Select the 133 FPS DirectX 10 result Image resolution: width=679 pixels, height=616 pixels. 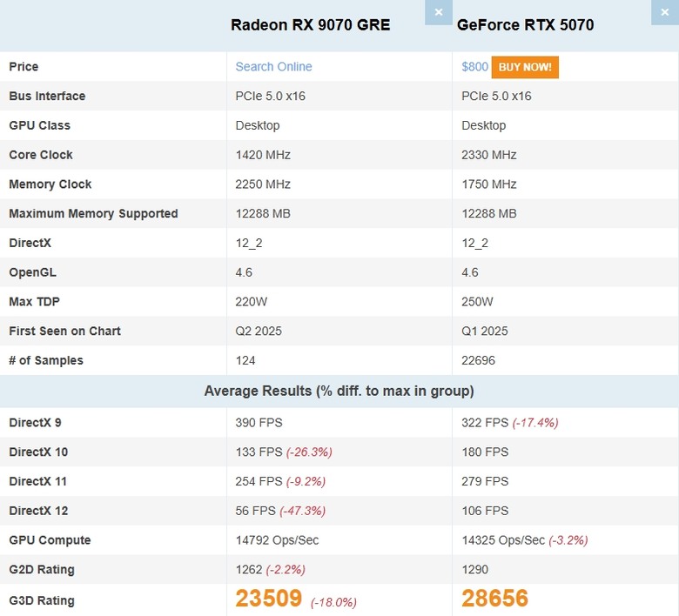259,452
